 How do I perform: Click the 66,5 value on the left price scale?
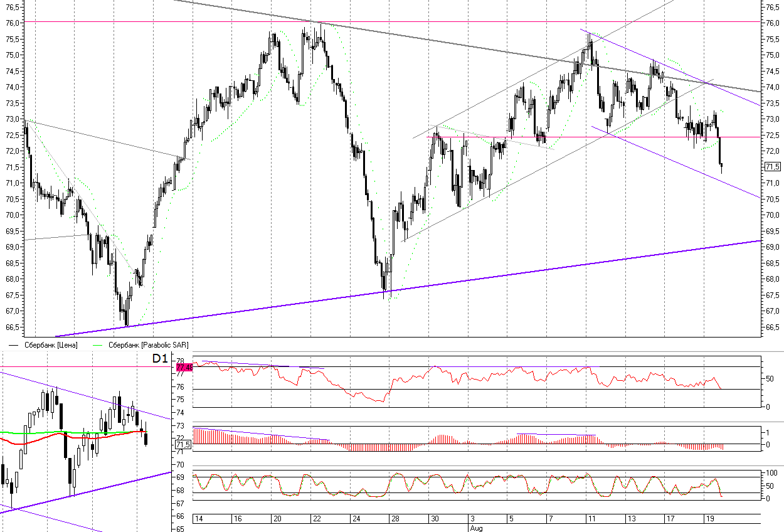tap(11, 327)
